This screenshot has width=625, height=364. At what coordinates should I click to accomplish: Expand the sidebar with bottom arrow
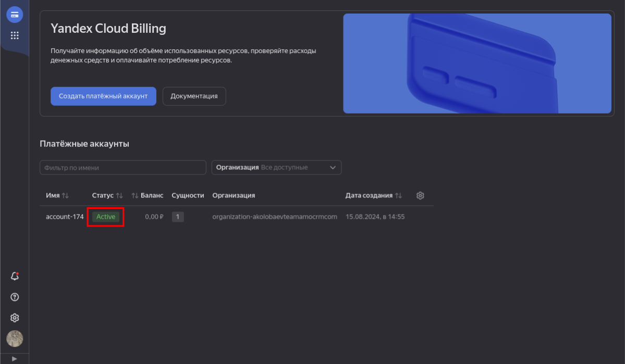coord(15,359)
